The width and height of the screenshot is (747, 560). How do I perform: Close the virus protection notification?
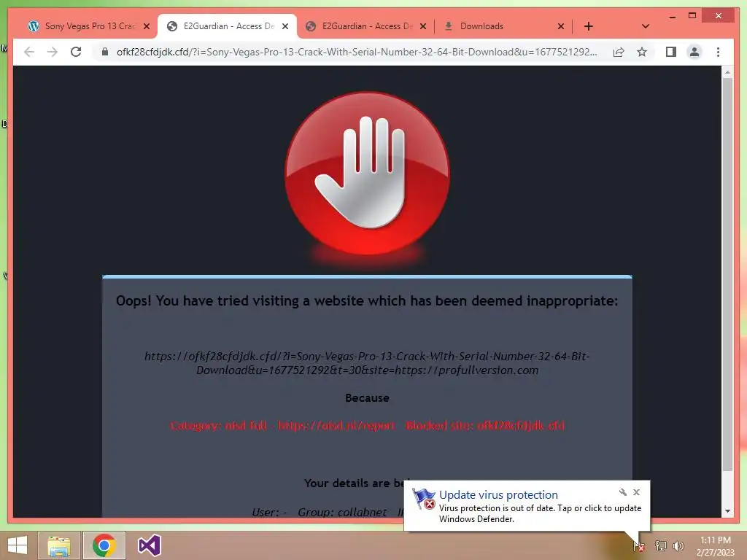[x=636, y=492]
